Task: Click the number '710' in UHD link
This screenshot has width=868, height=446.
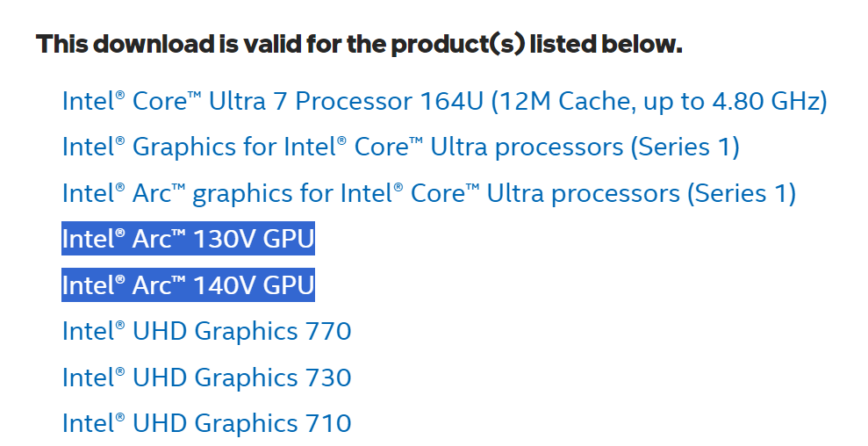Action: [328, 423]
